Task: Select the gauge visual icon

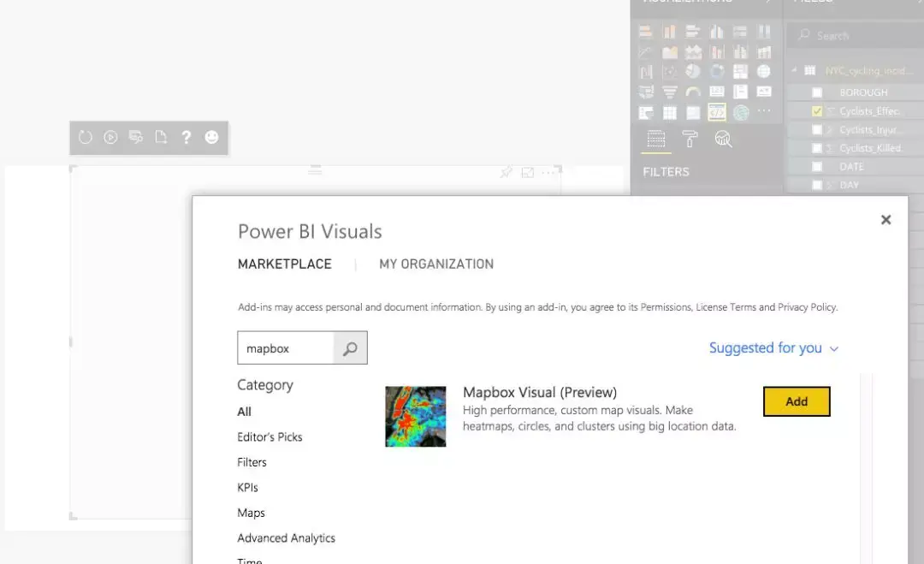Action: (691, 91)
